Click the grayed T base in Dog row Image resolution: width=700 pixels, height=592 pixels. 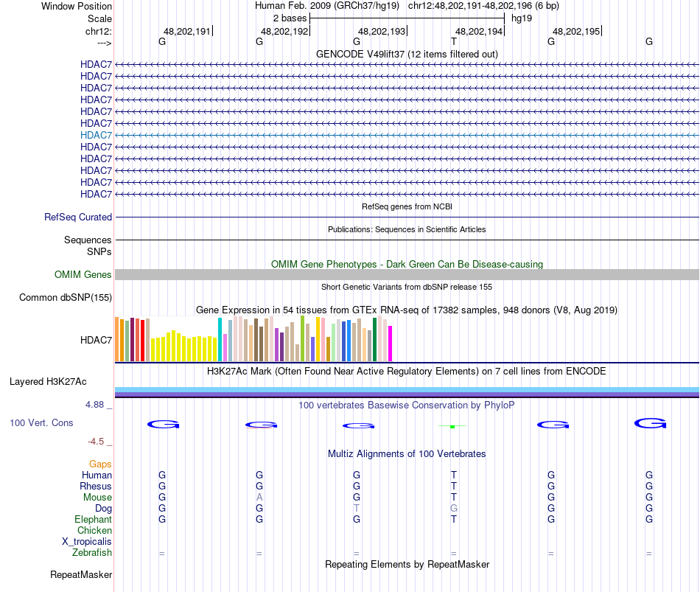pos(356,509)
